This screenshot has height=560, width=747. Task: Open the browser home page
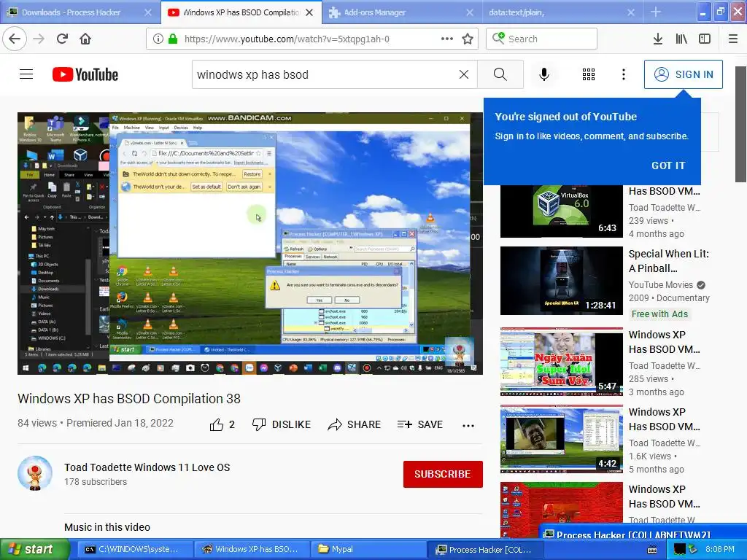85,39
